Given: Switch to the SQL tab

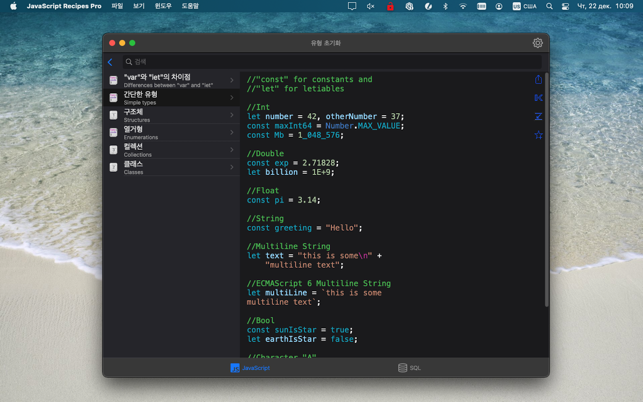Looking at the screenshot, I should point(409,368).
